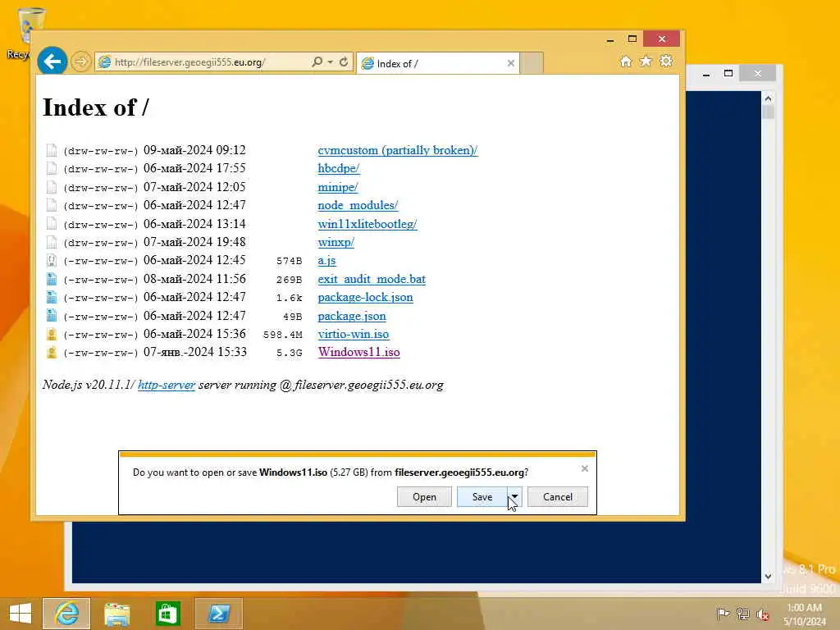The height and width of the screenshot is (630, 840).
Task: Select the 'Index of /' tab
Action: (437, 63)
